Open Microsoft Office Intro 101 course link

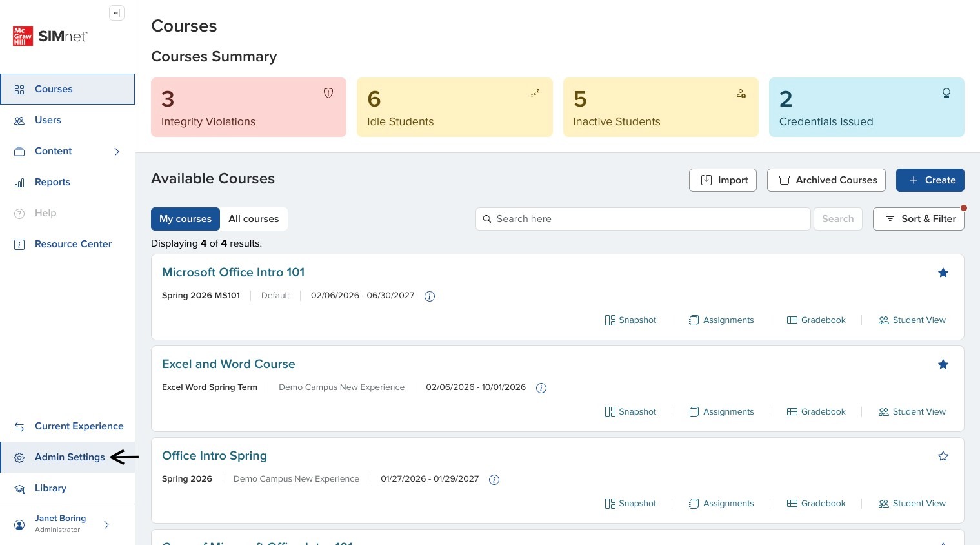[233, 272]
